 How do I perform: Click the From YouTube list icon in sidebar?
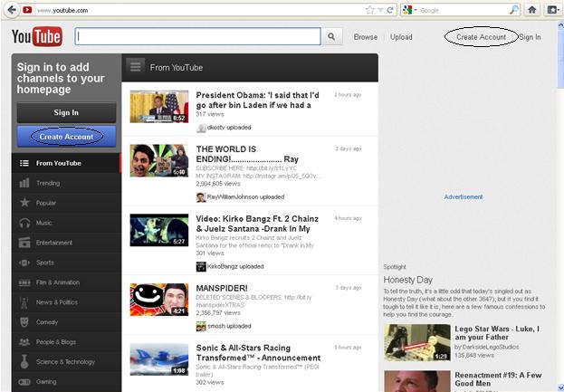24,163
